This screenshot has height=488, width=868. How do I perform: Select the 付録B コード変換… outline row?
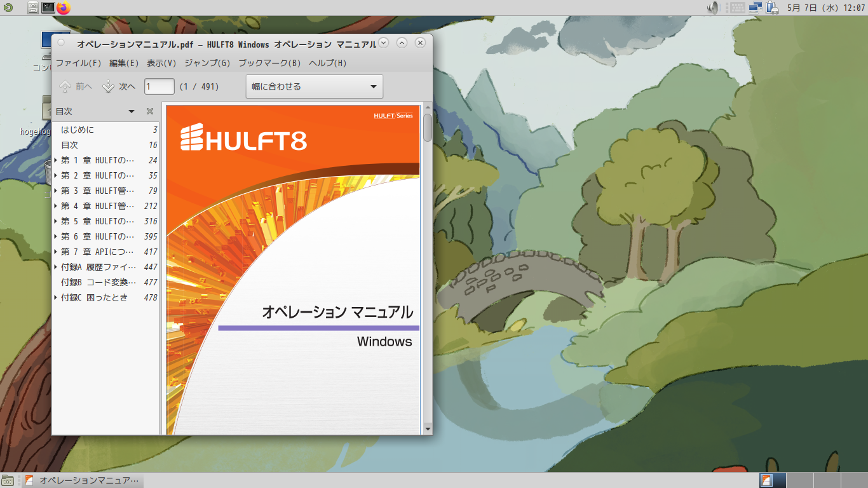[105, 282]
